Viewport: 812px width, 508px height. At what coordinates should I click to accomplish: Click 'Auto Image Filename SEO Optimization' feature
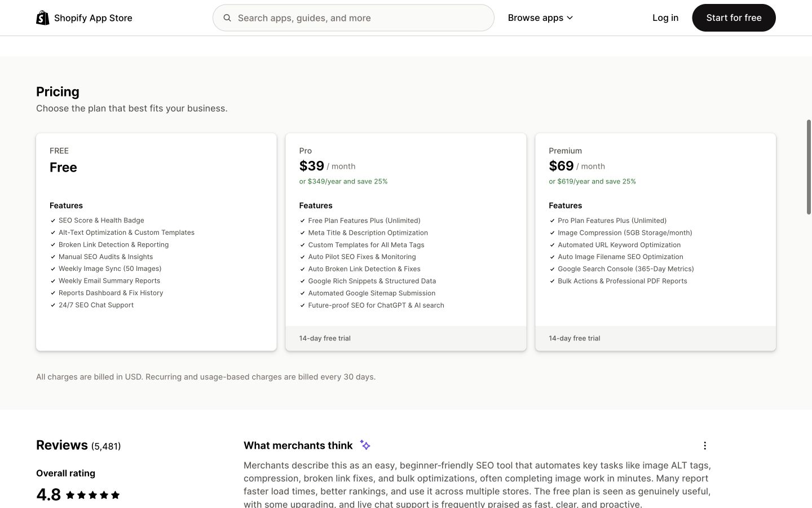click(620, 257)
